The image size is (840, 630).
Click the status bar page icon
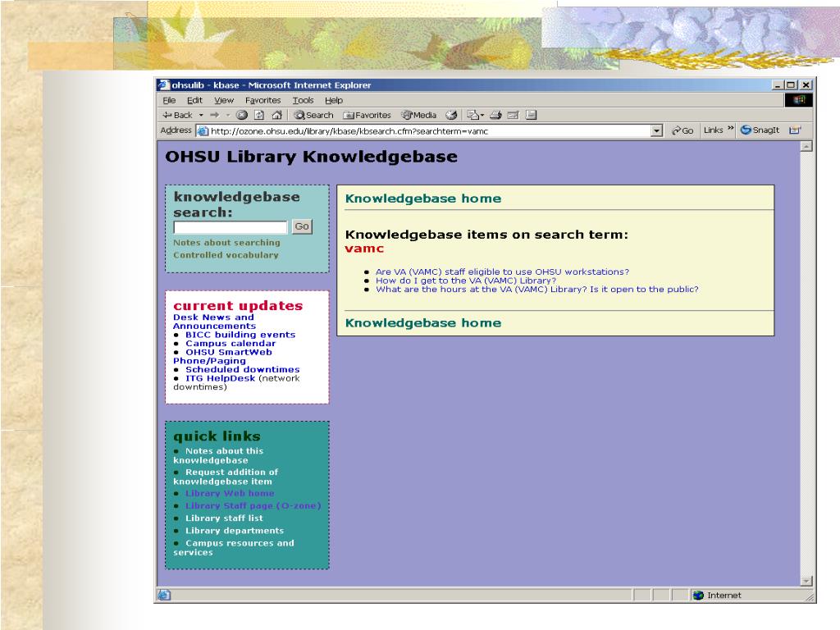click(x=164, y=596)
